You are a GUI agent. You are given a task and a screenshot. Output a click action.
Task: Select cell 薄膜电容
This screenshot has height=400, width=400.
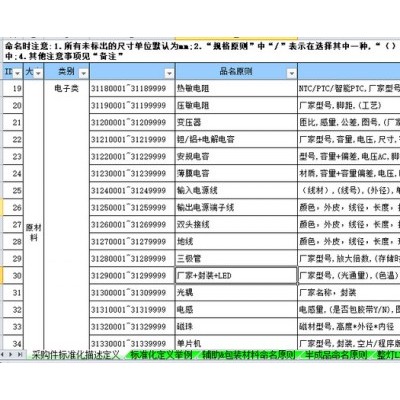236,173
